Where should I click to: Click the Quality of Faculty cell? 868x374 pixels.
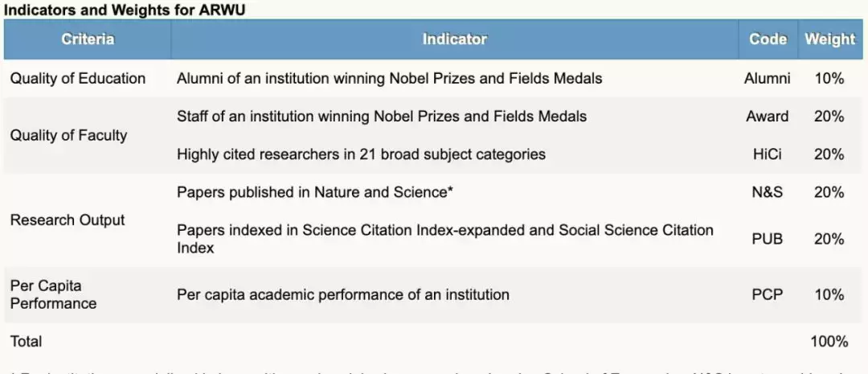pos(68,135)
